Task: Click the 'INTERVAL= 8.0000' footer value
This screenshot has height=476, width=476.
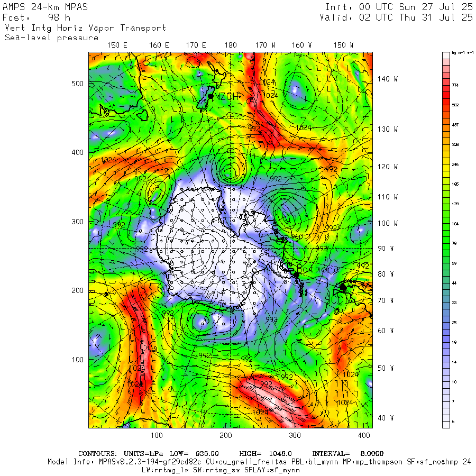Action: point(348,454)
